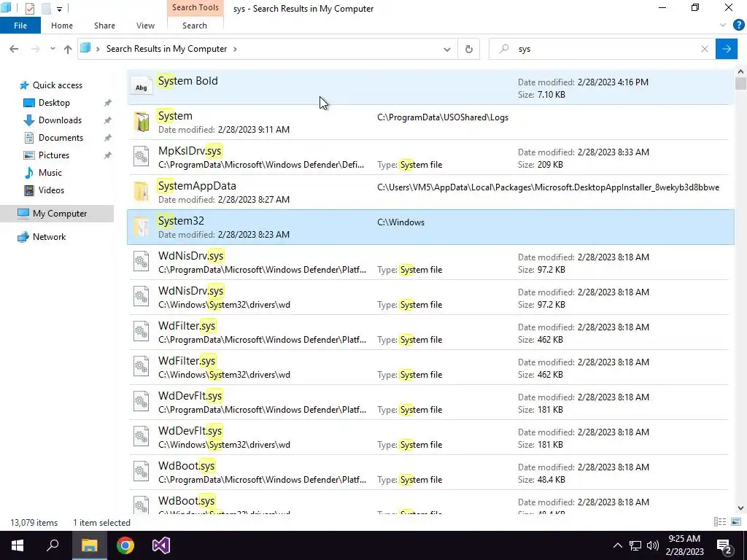Image resolution: width=747 pixels, height=560 pixels.
Task: Open taskbar search
Action: point(53,545)
